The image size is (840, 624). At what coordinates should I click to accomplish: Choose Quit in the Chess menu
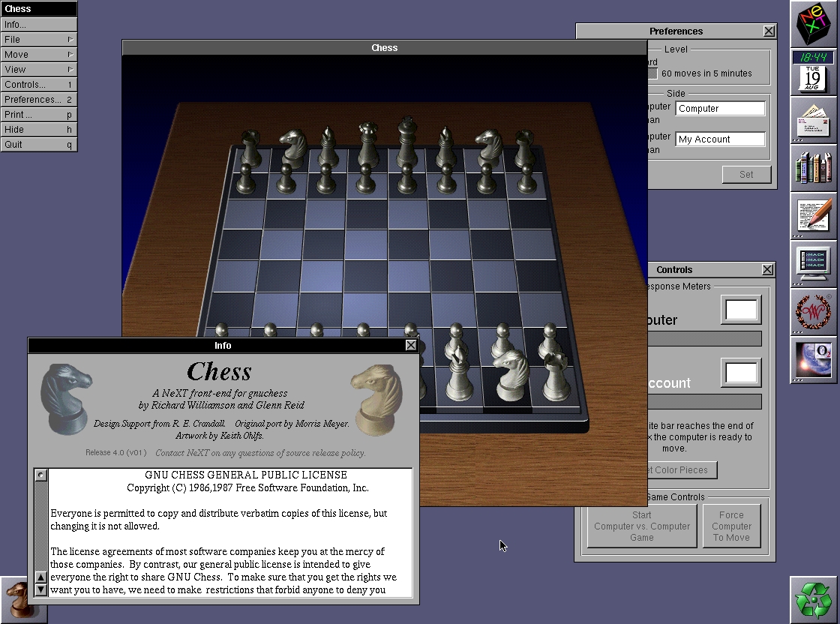[x=38, y=145]
